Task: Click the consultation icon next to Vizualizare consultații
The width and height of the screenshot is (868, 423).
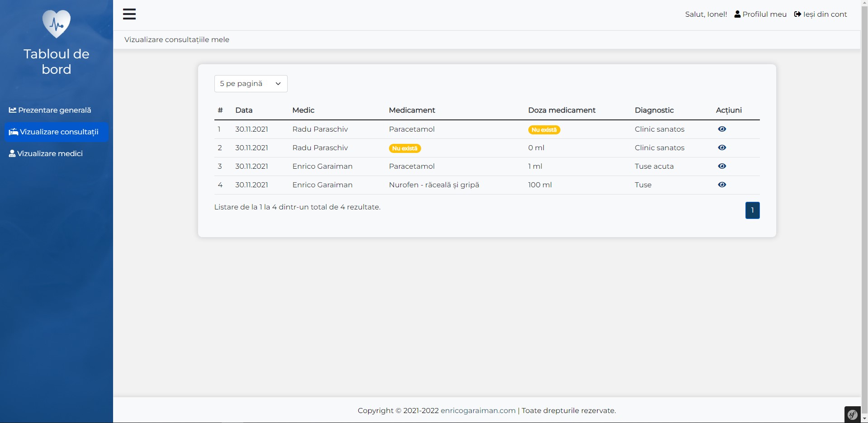Action: click(13, 132)
